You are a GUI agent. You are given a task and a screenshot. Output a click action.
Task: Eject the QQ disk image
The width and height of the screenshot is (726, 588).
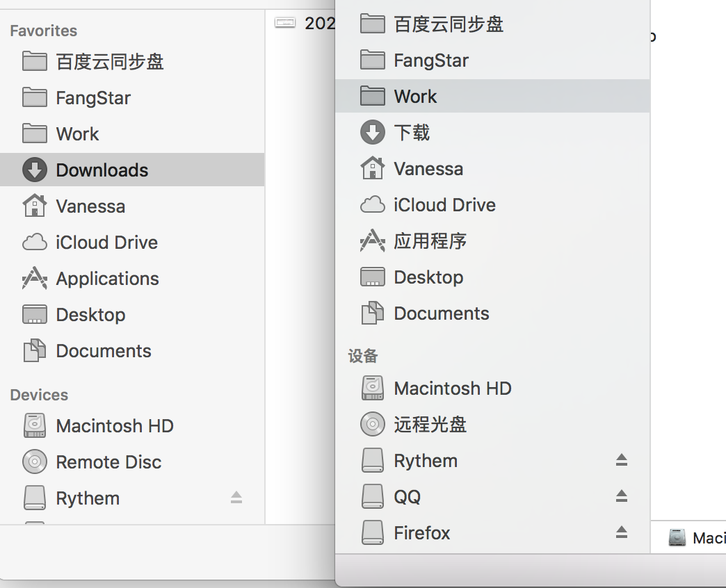[x=621, y=496]
